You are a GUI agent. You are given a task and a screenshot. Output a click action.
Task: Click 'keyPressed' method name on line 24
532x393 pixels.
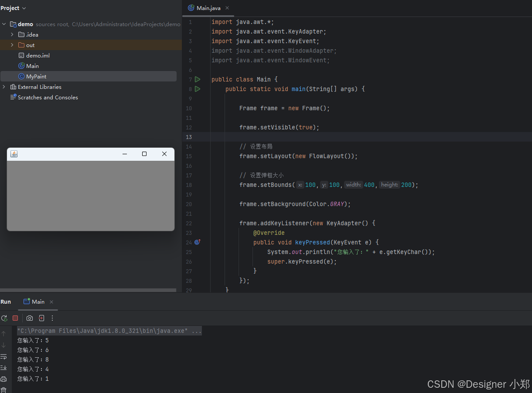pyautogui.click(x=313, y=242)
